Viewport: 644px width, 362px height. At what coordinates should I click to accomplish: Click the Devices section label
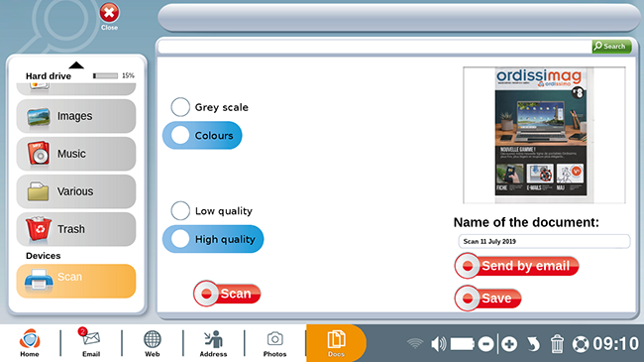[x=44, y=256]
